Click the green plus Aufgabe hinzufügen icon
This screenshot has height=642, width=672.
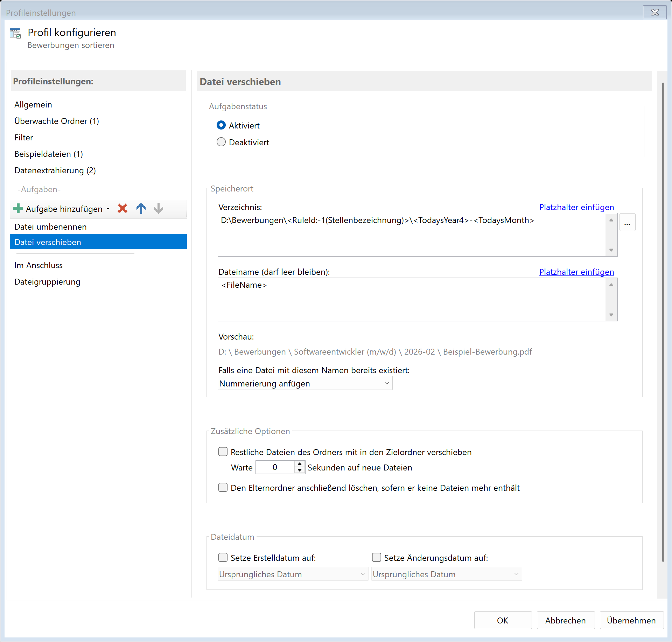[x=18, y=209]
